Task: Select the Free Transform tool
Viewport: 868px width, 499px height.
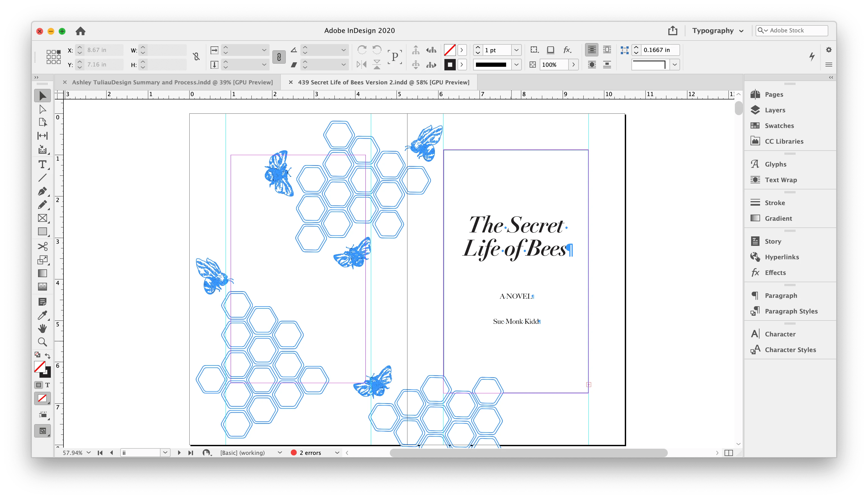Action: coord(42,260)
